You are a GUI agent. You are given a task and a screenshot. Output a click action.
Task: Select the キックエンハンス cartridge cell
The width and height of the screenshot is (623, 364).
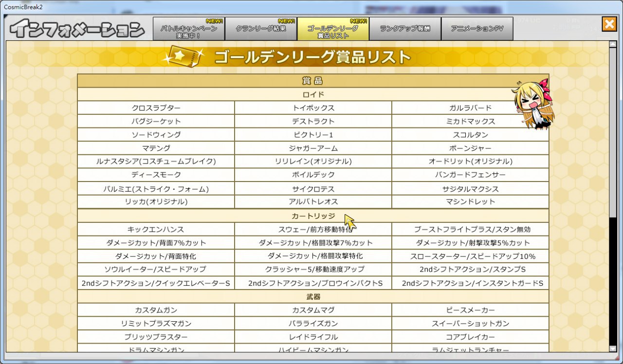tap(156, 229)
